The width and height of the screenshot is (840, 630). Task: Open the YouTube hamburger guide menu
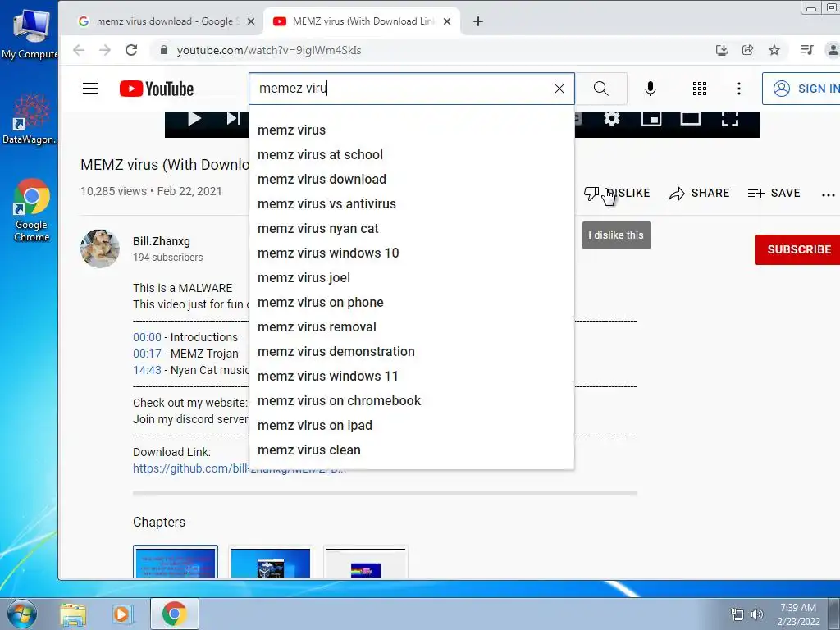[90, 89]
